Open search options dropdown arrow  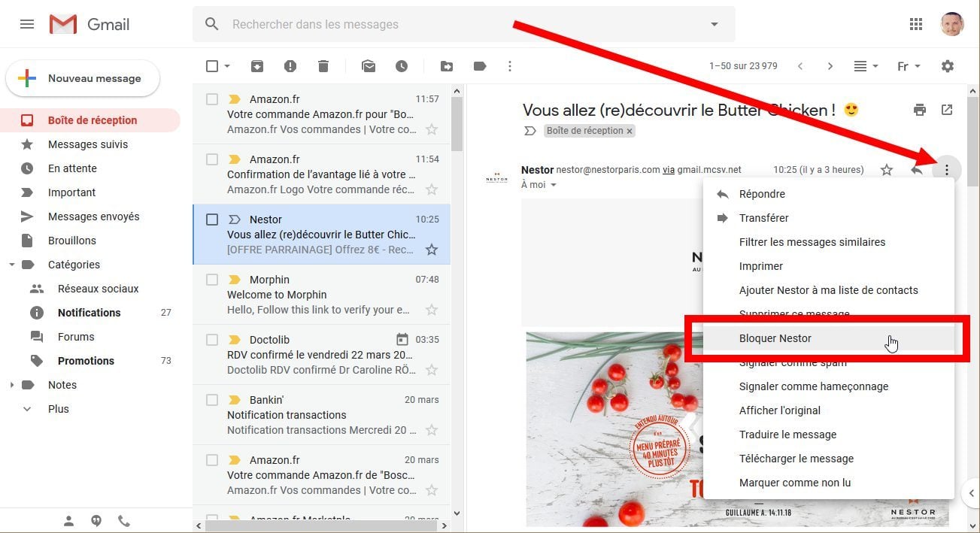point(715,24)
